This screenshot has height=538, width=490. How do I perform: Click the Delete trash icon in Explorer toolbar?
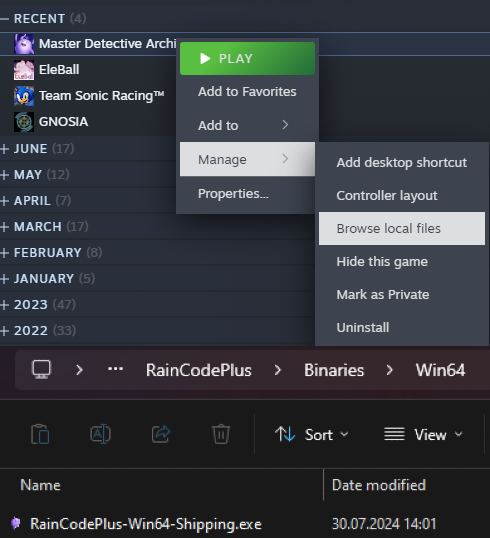pos(221,434)
